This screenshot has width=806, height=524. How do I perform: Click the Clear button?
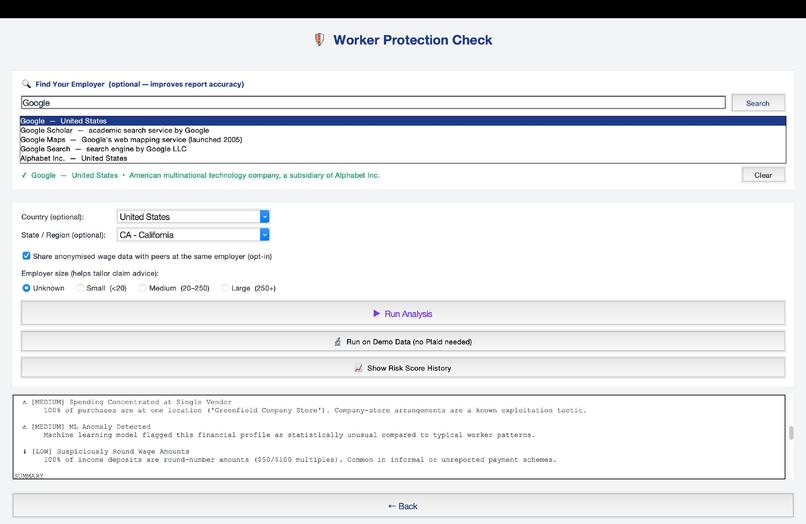pyautogui.click(x=763, y=175)
